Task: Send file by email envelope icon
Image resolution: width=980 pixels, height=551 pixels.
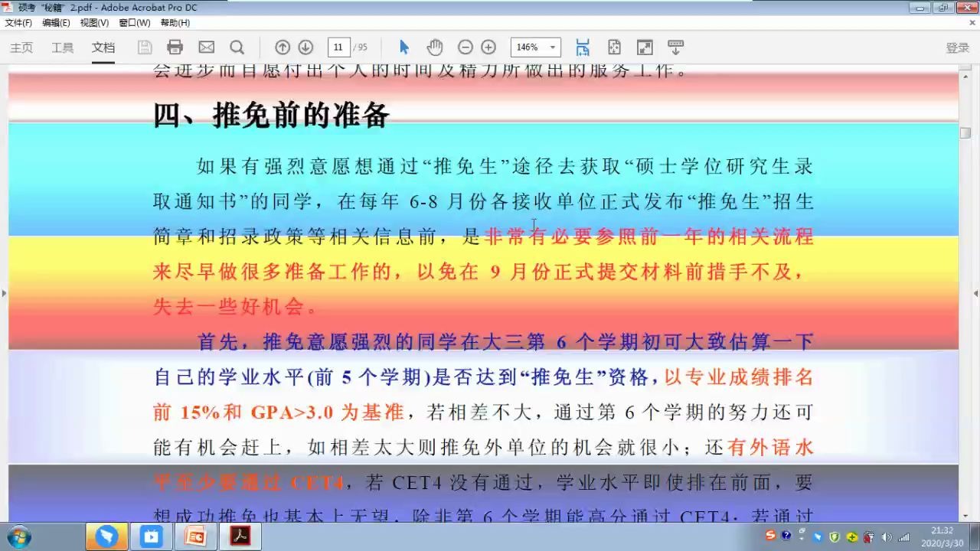Action: 207,47
